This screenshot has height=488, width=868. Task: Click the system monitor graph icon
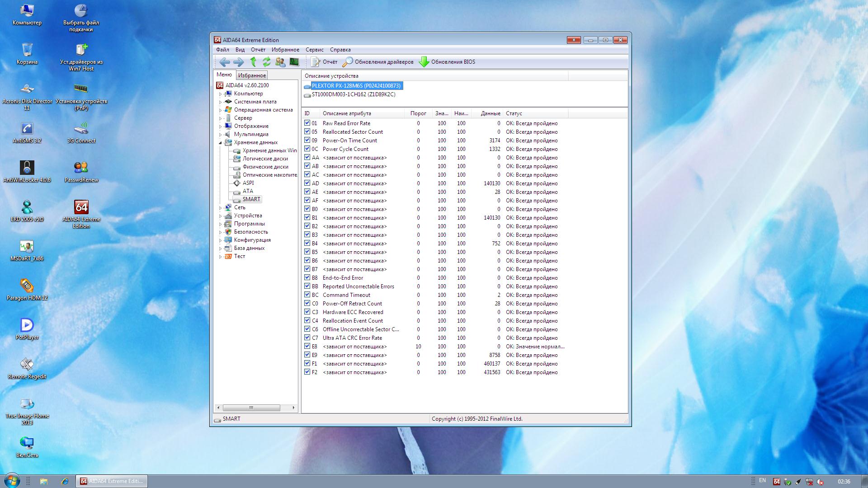[294, 62]
